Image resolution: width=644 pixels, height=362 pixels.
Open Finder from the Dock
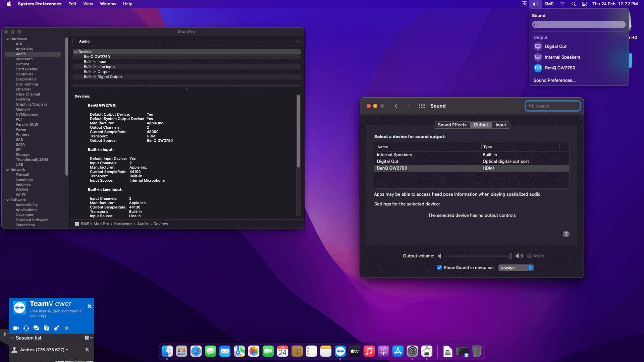167,351
